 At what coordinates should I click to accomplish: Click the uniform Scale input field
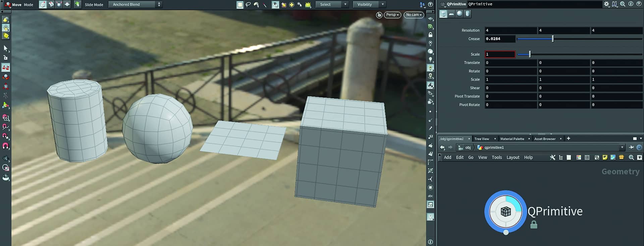coord(500,54)
